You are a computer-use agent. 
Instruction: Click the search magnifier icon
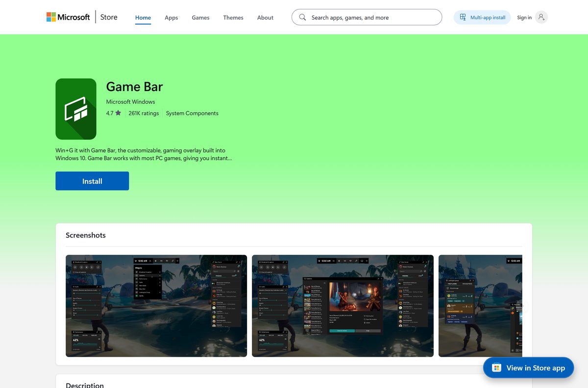click(302, 17)
